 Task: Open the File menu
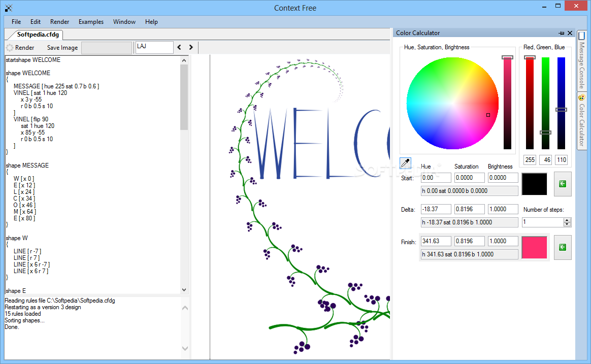point(16,22)
